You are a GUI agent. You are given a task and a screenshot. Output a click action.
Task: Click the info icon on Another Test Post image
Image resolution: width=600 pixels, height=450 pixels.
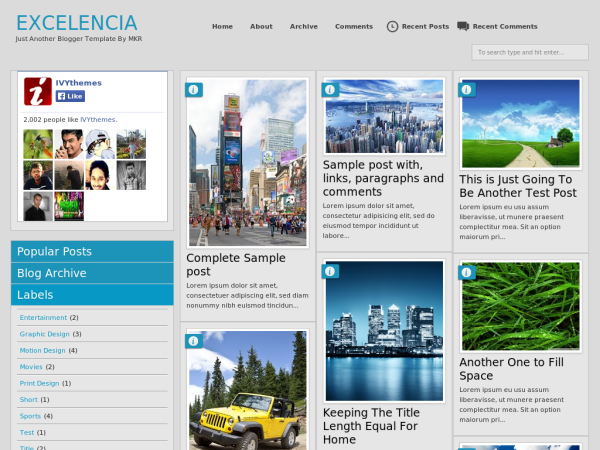click(x=466, y=90)
